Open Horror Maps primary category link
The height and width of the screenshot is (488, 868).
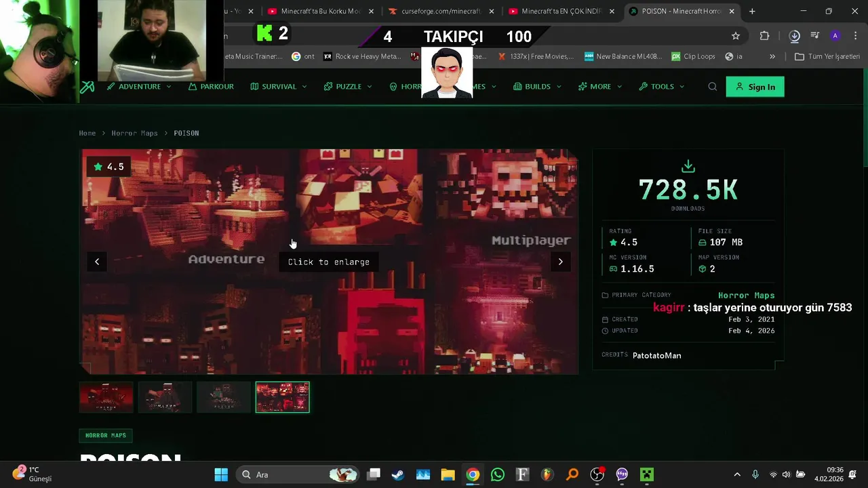(746, 296)
